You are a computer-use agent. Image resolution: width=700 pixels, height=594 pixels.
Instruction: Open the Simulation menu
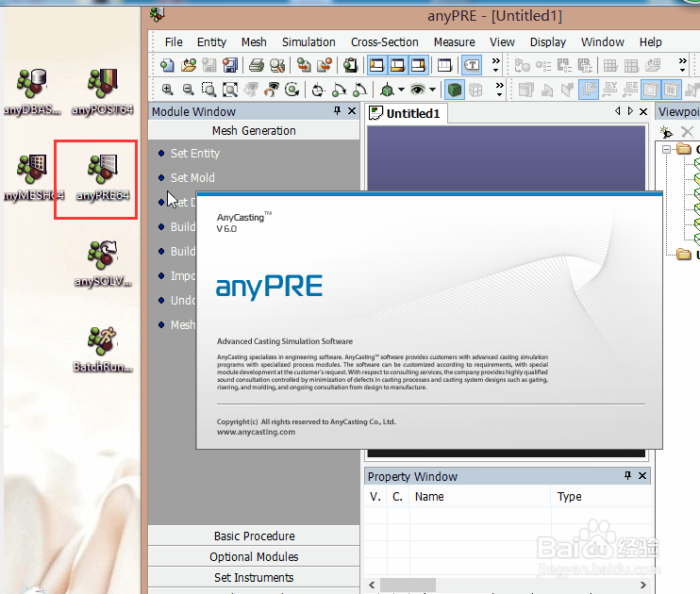click(308, 41)
